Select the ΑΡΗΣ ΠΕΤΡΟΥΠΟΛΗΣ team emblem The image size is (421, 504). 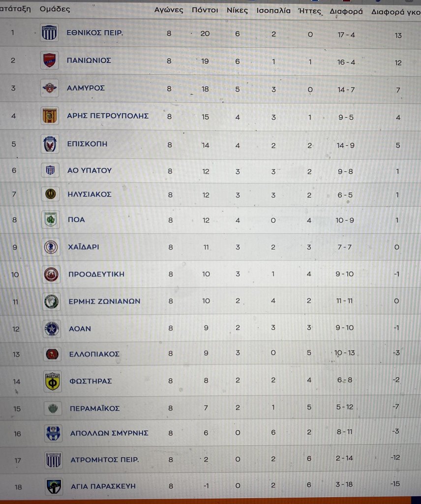tap(50, 116)
